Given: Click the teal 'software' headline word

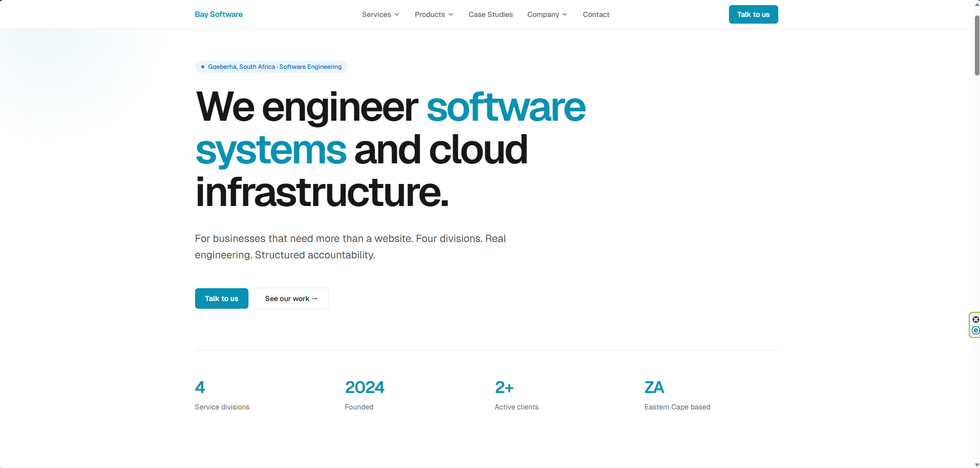Looking at the screenshot, I should pos(506,107).
